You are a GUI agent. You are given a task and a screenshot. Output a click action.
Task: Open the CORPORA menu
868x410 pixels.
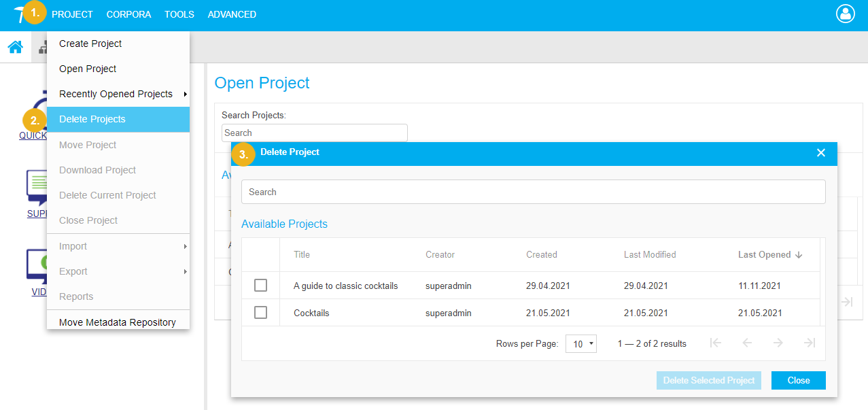[x=128, y=14]
